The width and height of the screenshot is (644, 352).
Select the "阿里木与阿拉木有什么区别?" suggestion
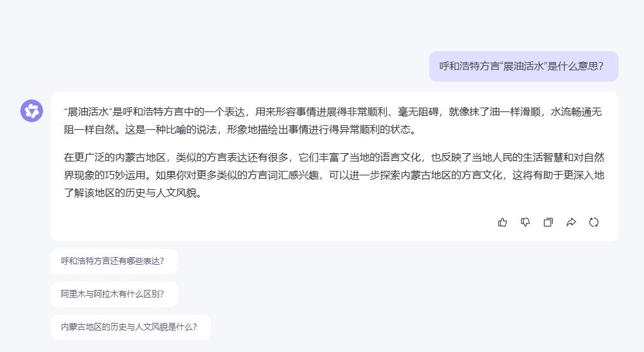click(x=113, y=294)
